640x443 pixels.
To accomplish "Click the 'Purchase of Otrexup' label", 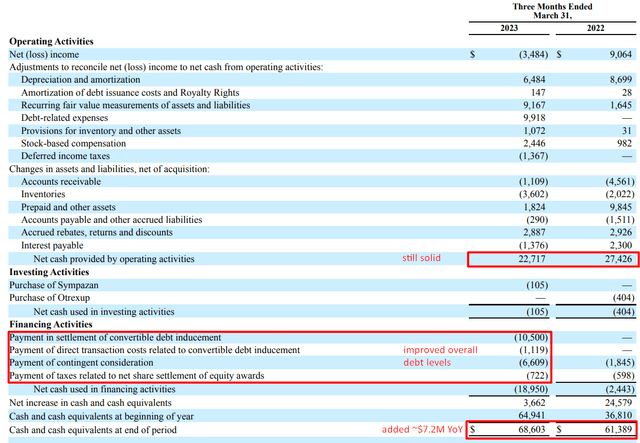I will click(x=49, y=298).
